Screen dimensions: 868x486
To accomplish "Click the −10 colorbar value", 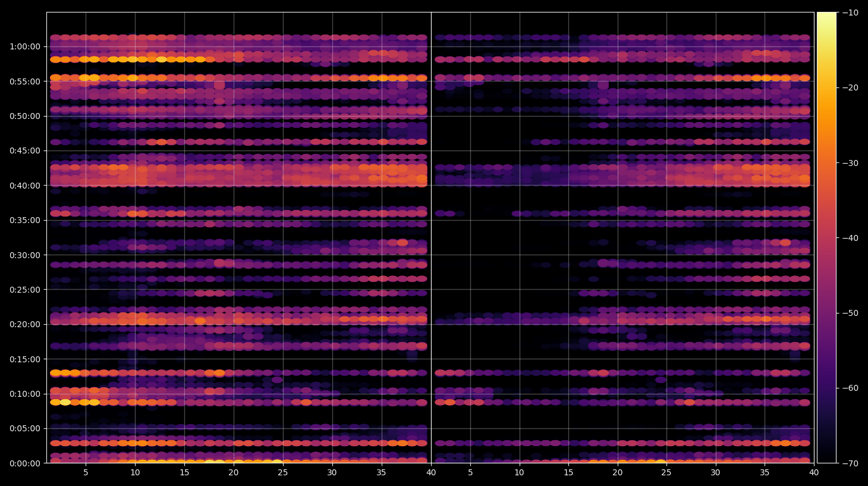I will tap(851, 12).
